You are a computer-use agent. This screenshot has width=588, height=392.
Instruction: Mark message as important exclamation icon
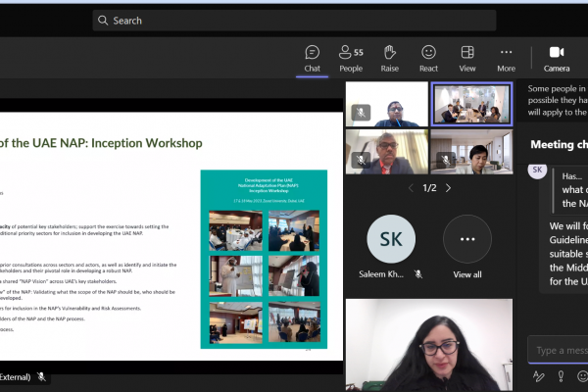(x=561, y=375)
